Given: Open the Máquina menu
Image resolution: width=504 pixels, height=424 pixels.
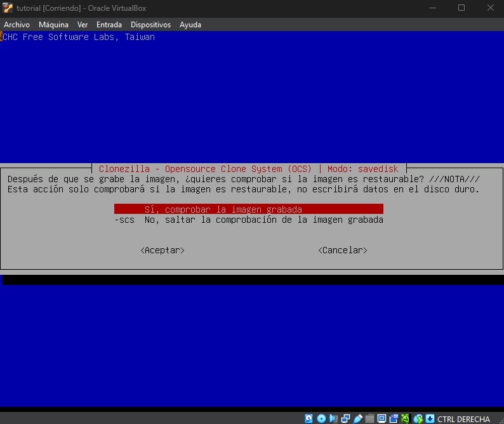Looking at the screenshot, I should coord(53,25).
